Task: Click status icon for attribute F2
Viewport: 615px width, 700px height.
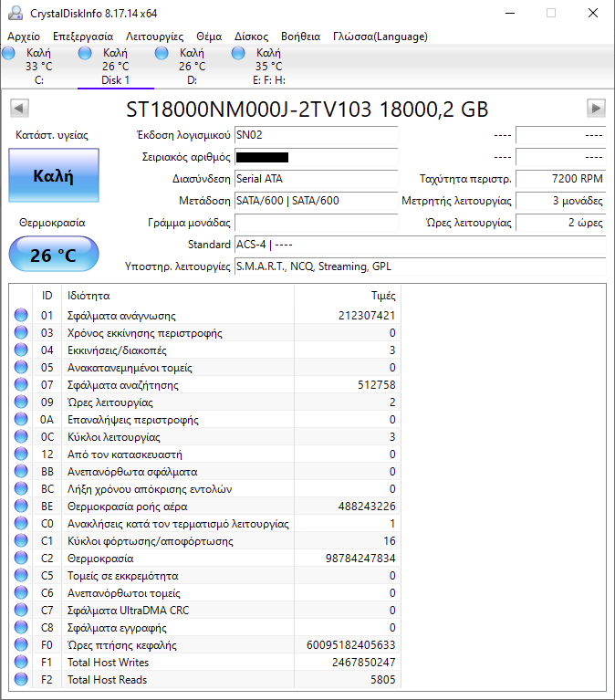Action: 21,679
